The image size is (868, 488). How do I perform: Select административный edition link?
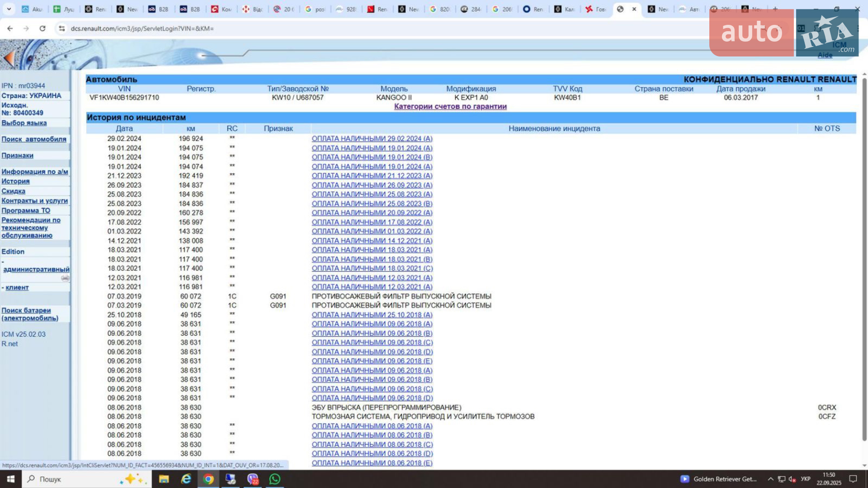(37, 269)
